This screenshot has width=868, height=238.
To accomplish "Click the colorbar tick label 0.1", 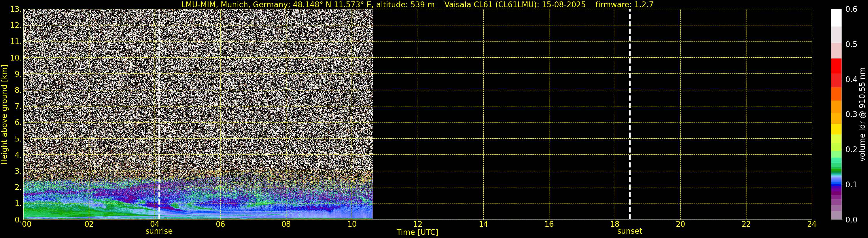I will coord(852,184).
